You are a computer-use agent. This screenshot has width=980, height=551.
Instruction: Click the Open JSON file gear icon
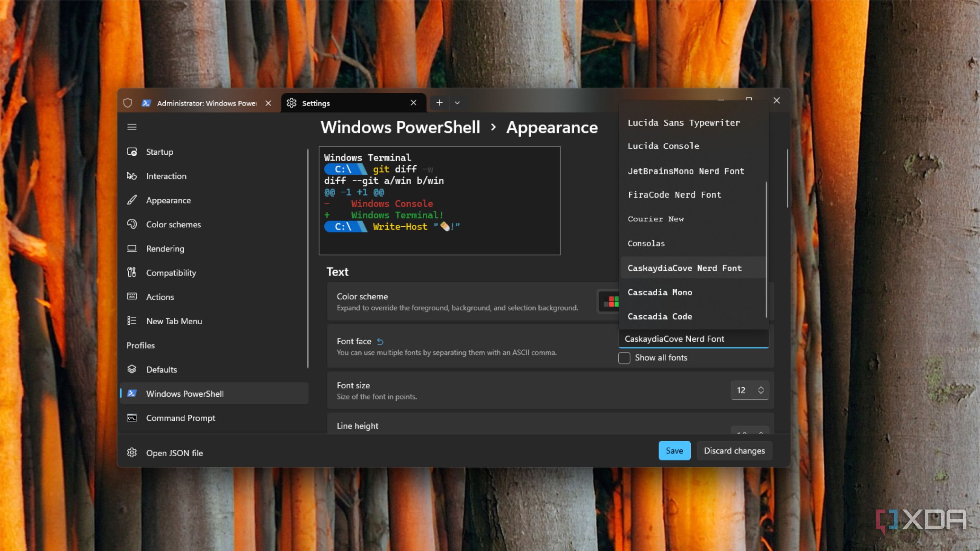[x=132, y=453]
